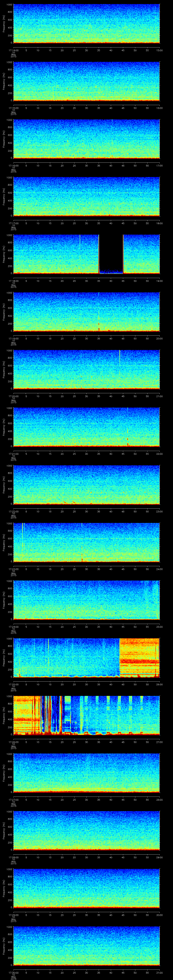Click the 17:16:00 time axis label
This screenshot has width=173, height=980.
click(x=13, y=166)
